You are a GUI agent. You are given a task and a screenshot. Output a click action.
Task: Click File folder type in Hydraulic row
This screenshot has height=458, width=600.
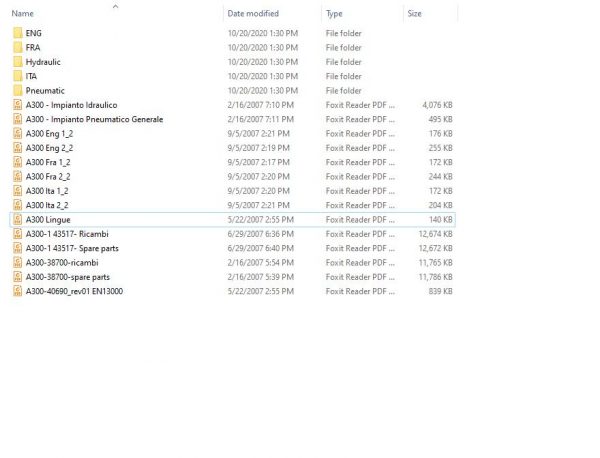(344, 62)
